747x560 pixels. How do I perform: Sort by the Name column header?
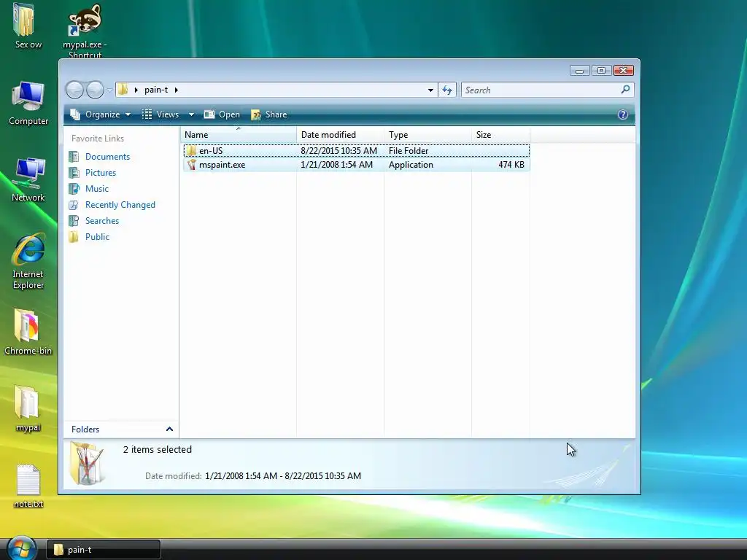pos(239,135)
